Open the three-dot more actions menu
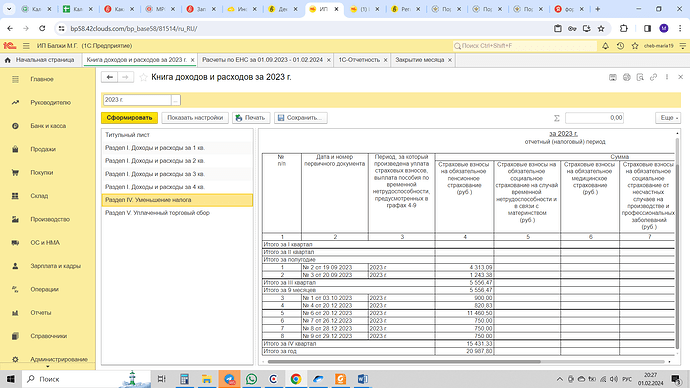690x388 pixels. click(x=667, y=77)
